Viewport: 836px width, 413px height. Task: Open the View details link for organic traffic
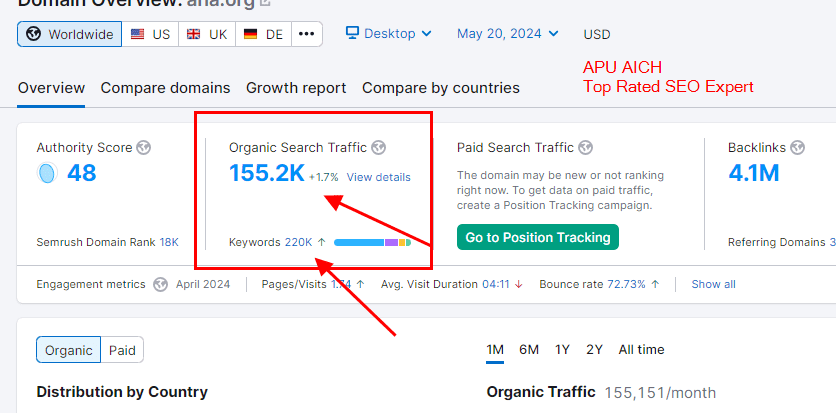[x=378, y=177]
